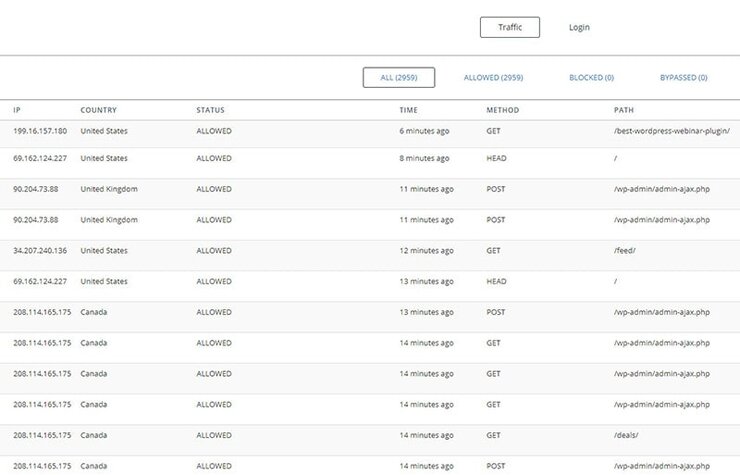Open the Traffic tab button
This screenshot has width=740, height=475.
pos(510,27)
